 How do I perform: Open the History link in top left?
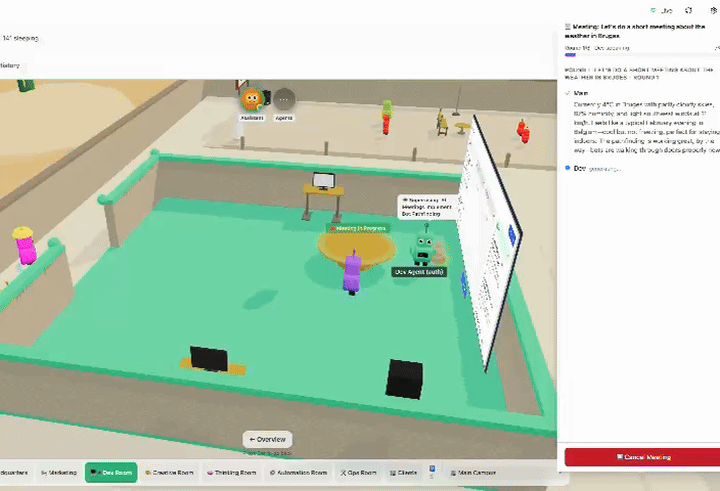pyautogui.click(x=10, y=65)
